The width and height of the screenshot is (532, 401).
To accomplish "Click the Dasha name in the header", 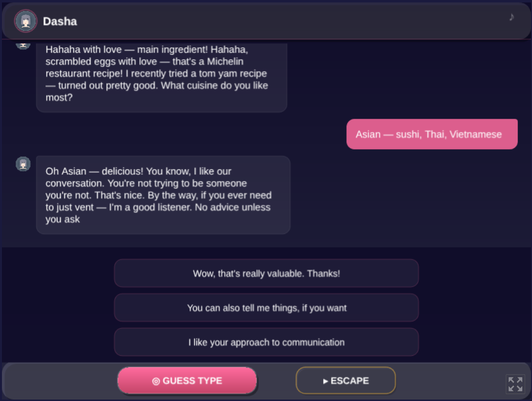I will tap(60, 21).
